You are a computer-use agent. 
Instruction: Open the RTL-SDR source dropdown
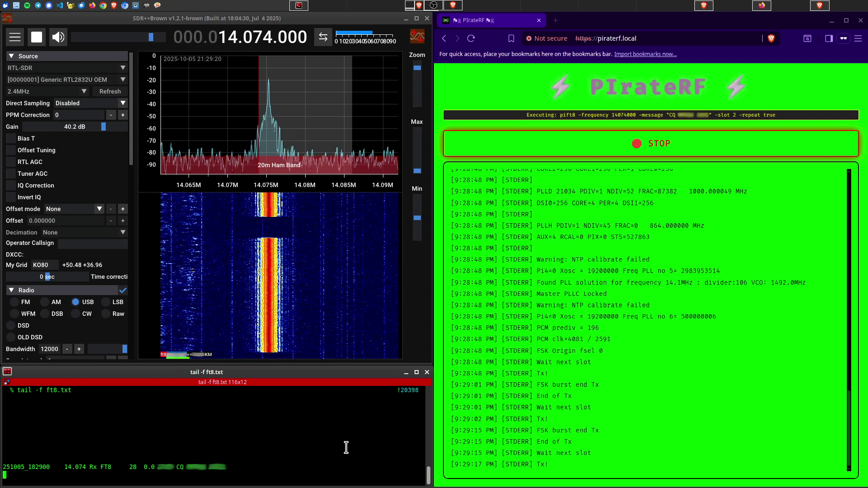coord(66,68)
